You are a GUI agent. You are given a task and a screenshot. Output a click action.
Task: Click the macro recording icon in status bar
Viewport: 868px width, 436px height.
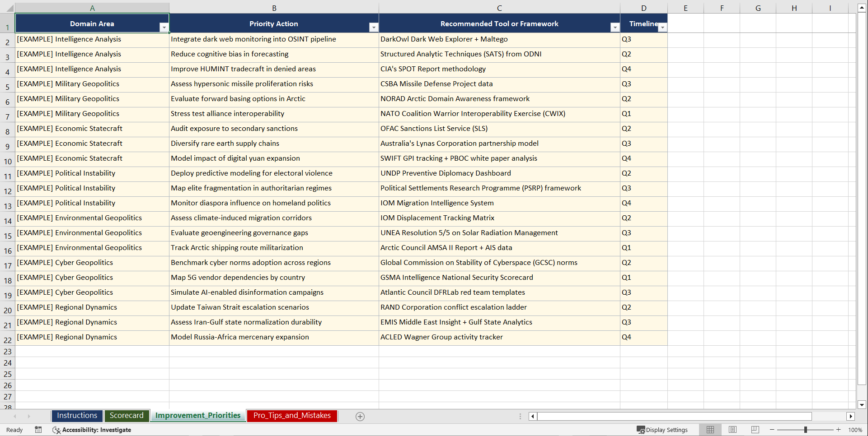coord(38,430)
